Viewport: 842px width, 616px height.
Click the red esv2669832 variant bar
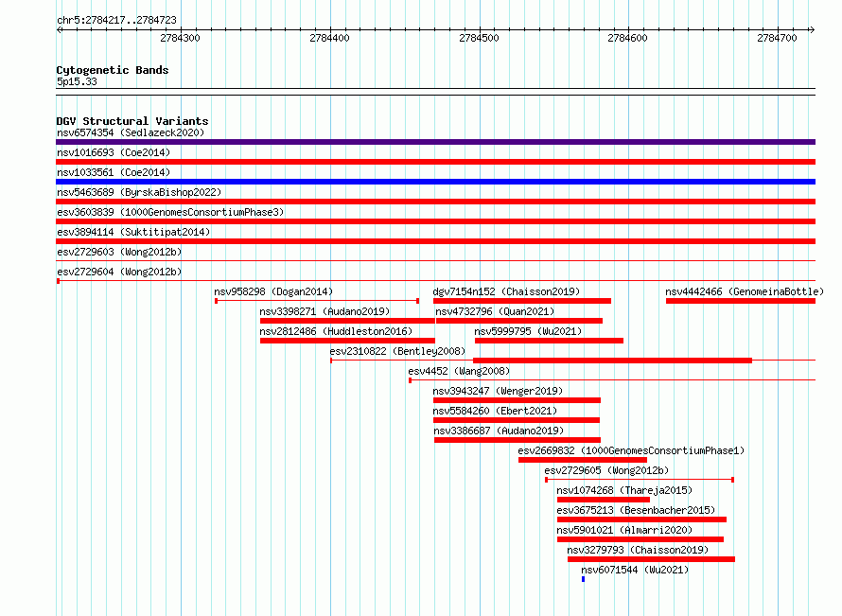pyautogui.click(x=583, y=460)
